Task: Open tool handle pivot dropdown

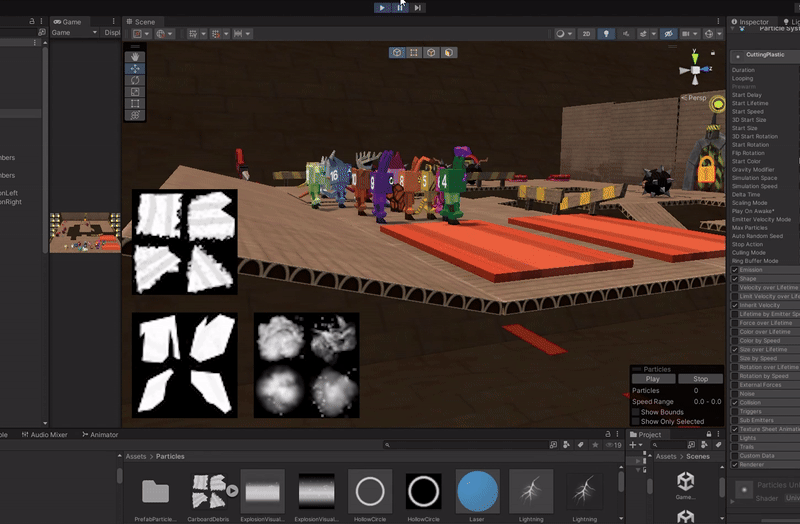Action: (x=141, y=34)
